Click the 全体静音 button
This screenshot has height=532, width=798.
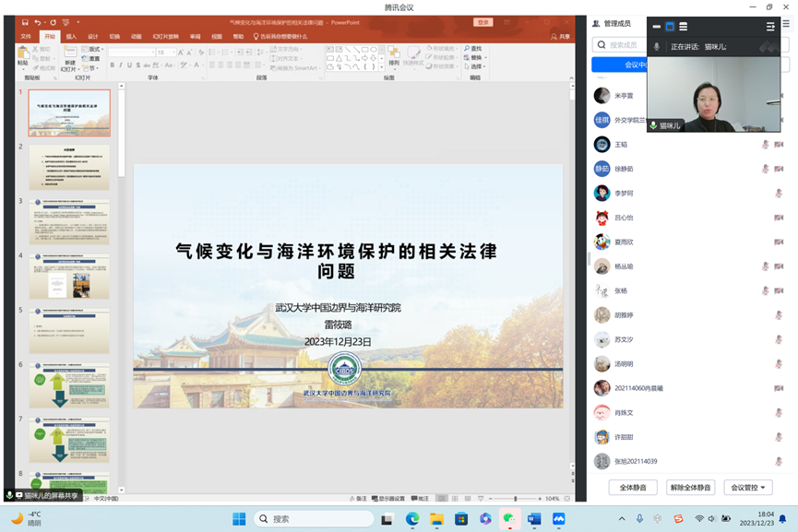coord(632,488)
